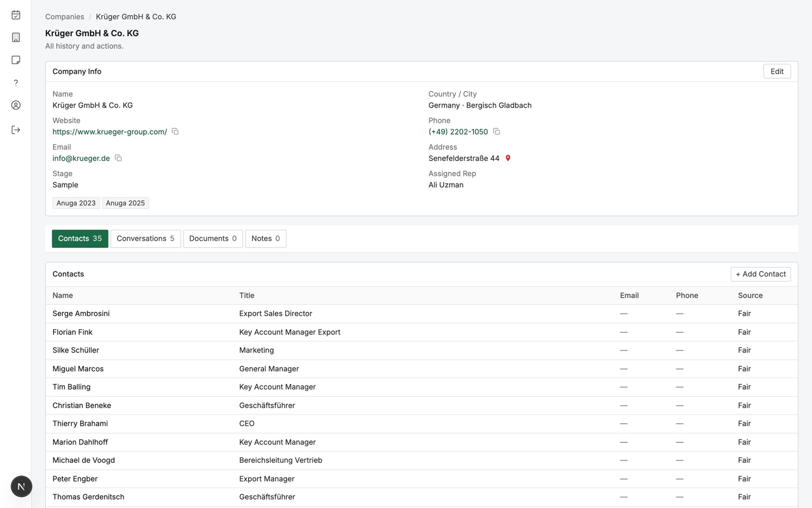Click Marion Dahlhoff's Key Account Manager title
This screenshot has height=508, width=812.
point(277,442)
